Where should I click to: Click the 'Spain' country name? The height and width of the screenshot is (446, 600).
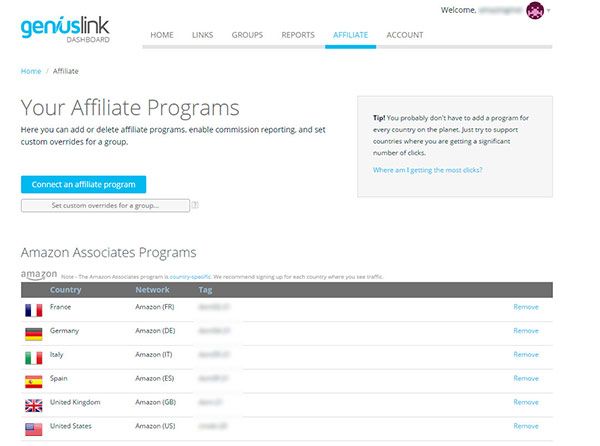[59, 378]
